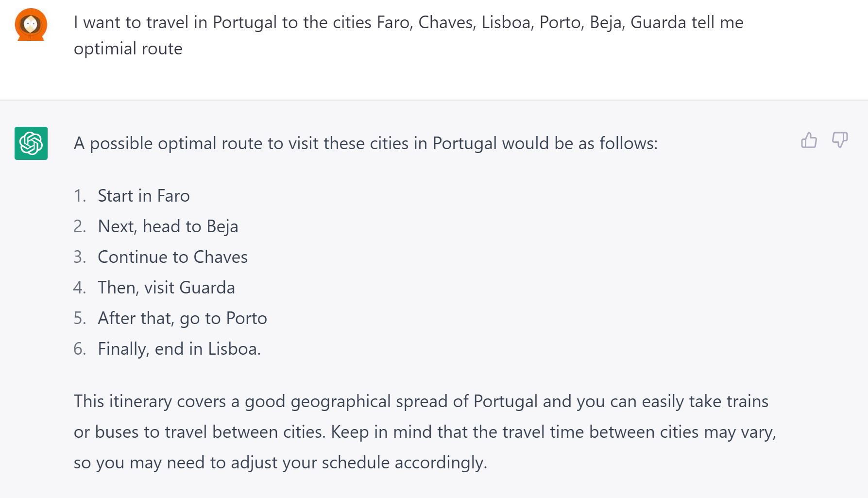Select the 'Continue to Chaves' list item
This screenshot has width=868, height=498.
pos(172,257)
